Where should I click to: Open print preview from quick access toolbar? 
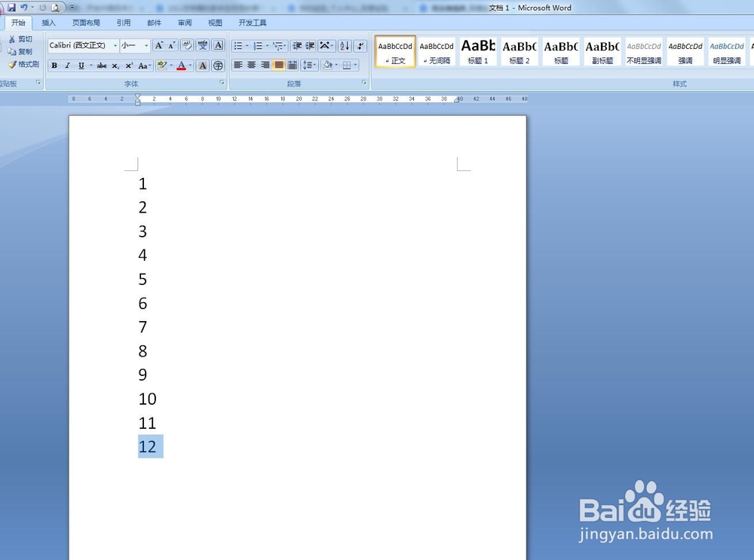tap(55, 8)
